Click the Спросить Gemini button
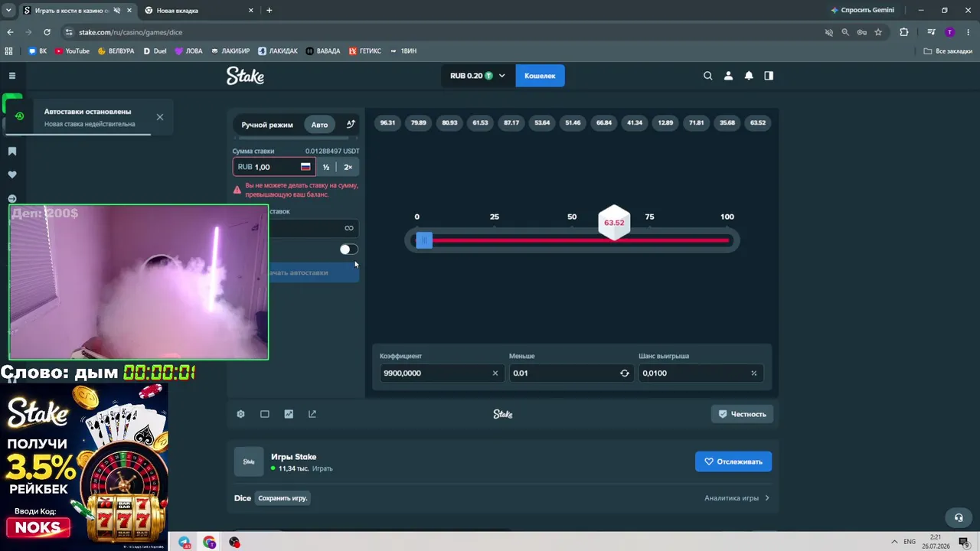Viewport: 980px width, 551px height. click(862, 11)
